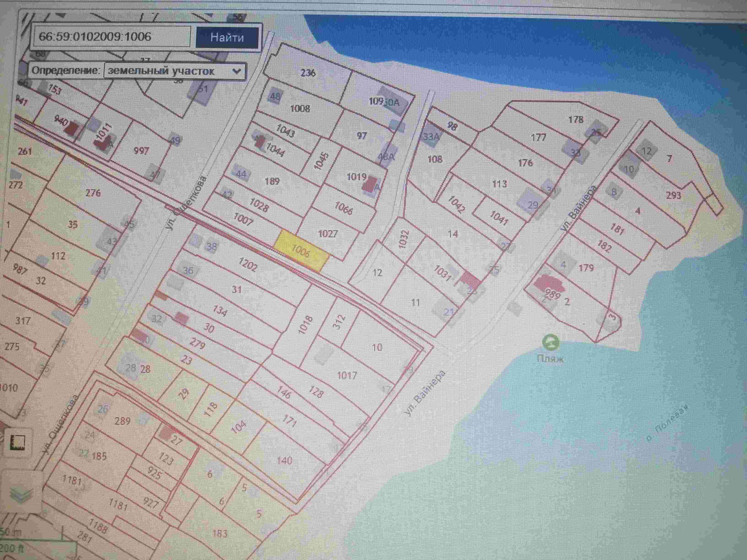Click the red building beside parcel 1031
The width and height of the screenshot is (747, 560).
coord(471,280)
